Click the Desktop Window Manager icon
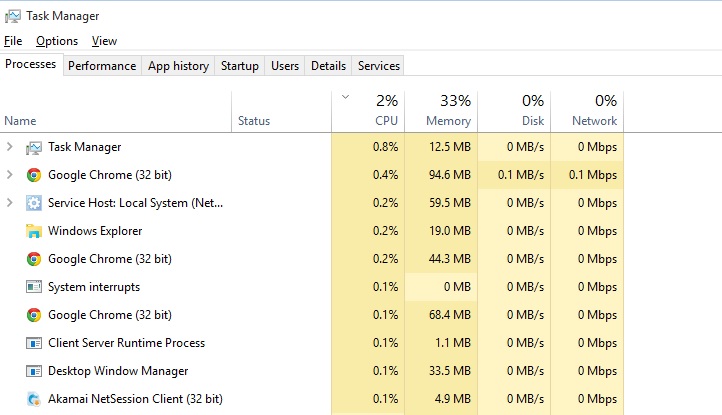Image resolution: width=722 pixels, height=415 pixels. (x=34, y=371)
